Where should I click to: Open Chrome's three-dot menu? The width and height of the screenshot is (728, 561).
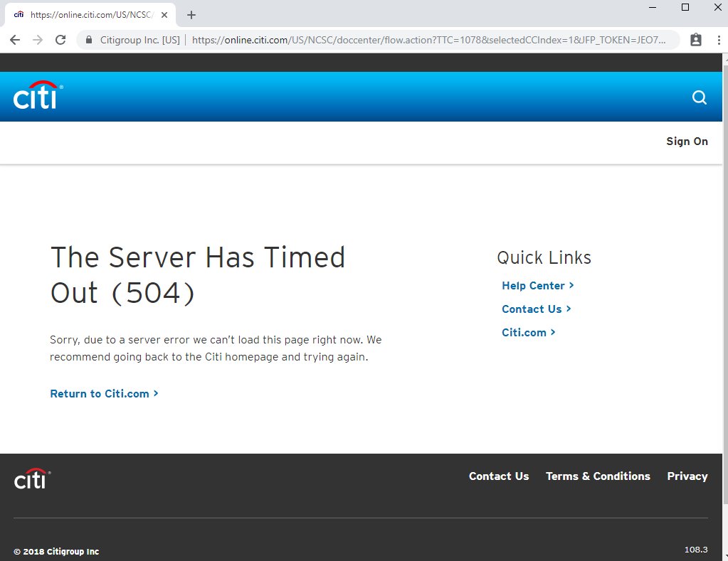(x=719, y=40)
